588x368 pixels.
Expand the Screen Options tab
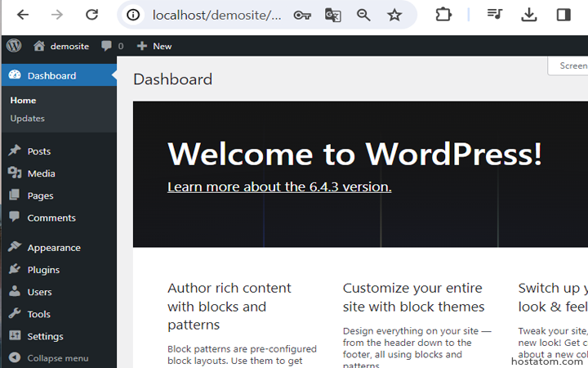[x=568, y=65]
